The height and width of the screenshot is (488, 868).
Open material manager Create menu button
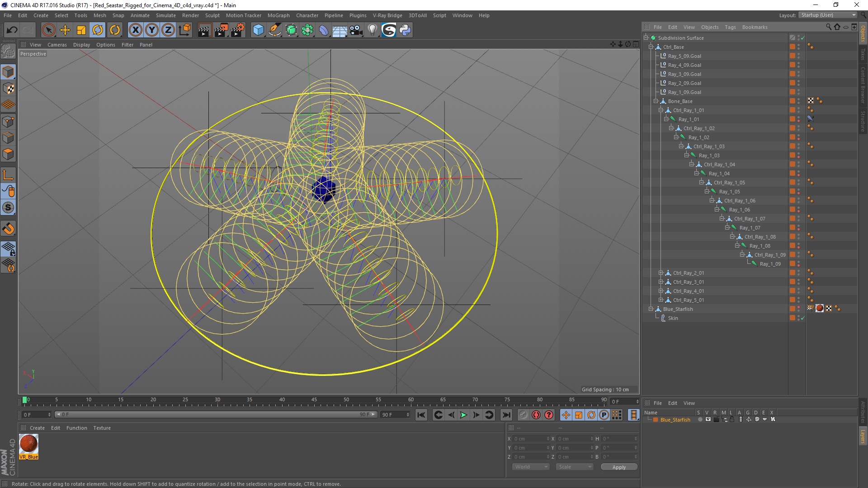[37, 428]
